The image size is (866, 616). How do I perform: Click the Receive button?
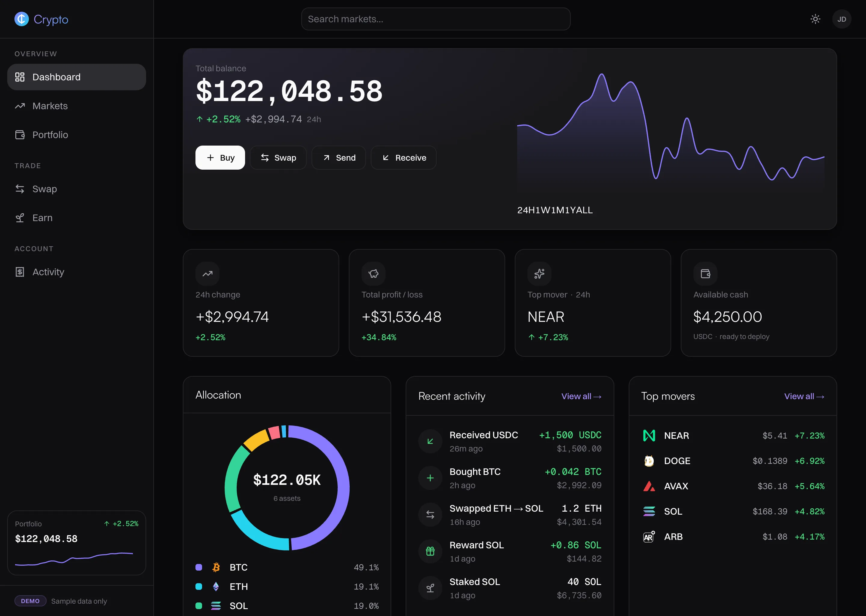click(x=404, y=157)
